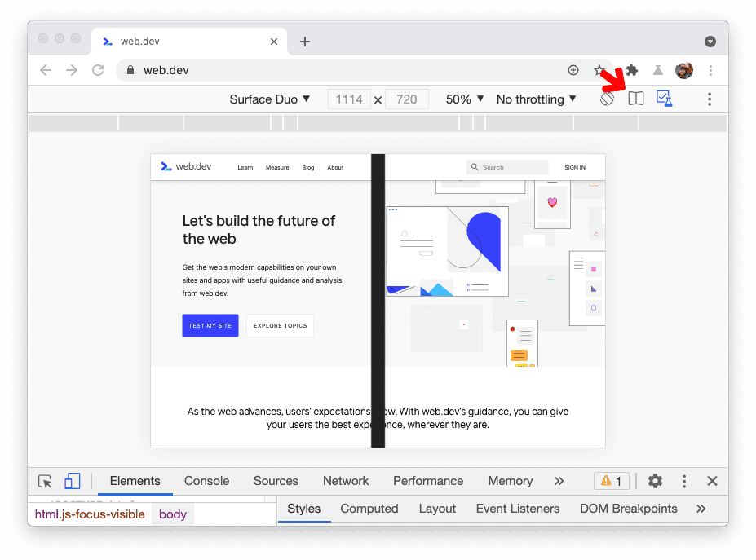The height and width of the screenshot is (560, 756).
Task: Toggle dual-screen mode book icon
Action: tap(636, 99)
